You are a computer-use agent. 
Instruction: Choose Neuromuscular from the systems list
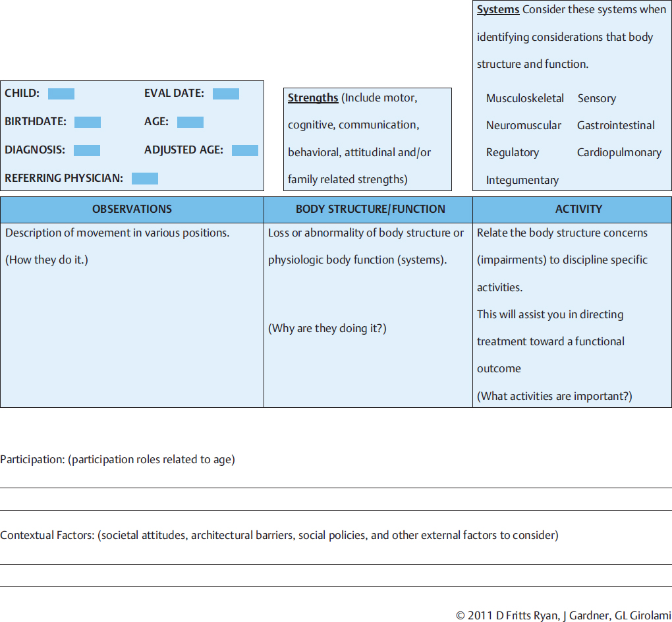[524, 125]
